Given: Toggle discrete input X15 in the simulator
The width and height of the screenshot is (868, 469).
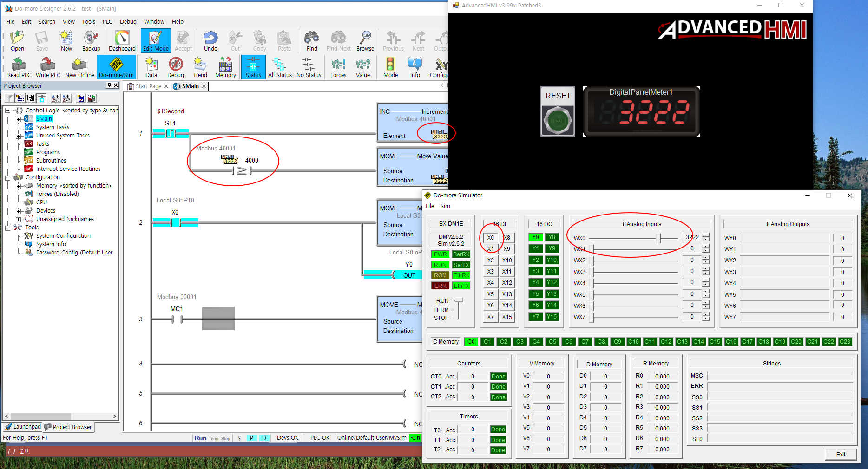Looking at the screenshot, I should [507, 317].
